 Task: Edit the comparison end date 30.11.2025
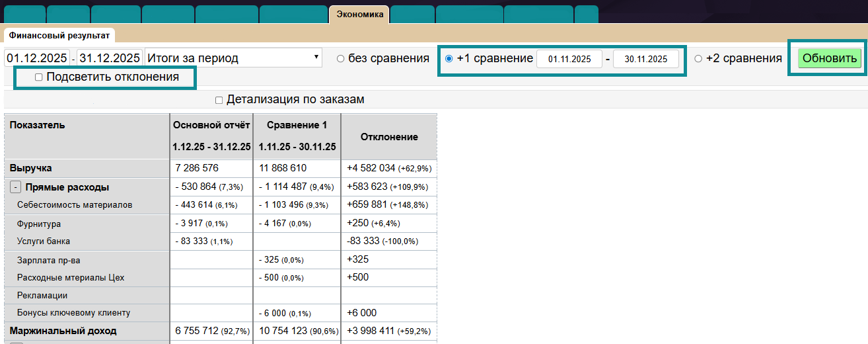(x=645, y=59)
